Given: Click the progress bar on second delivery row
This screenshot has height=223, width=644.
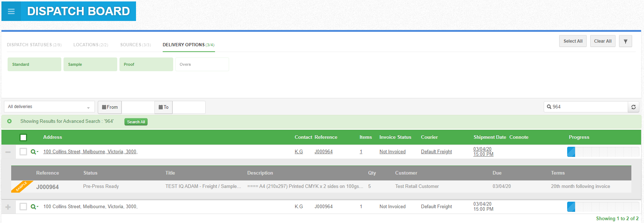Looking at the screenshot, I should (603, 207).
